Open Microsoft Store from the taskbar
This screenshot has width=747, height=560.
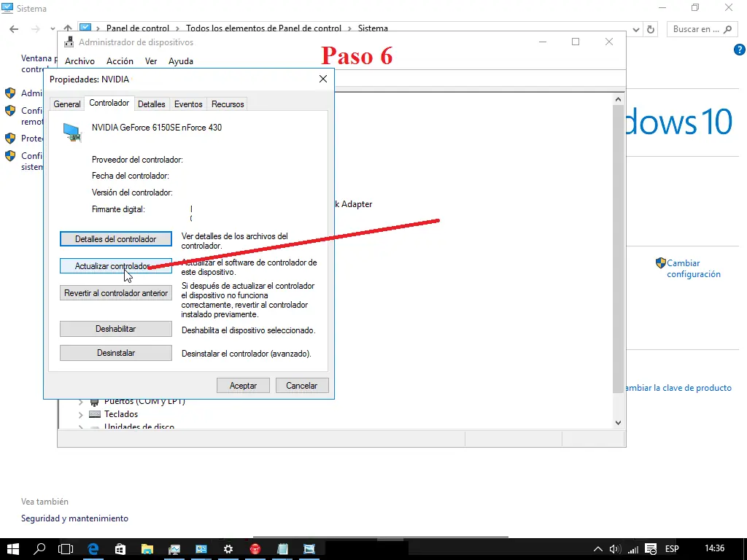120,549
